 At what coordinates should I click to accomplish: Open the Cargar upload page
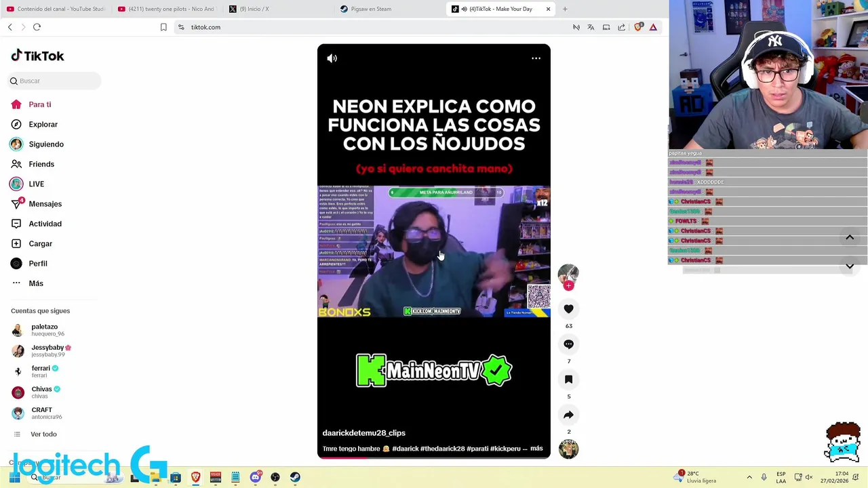(40, 244)
